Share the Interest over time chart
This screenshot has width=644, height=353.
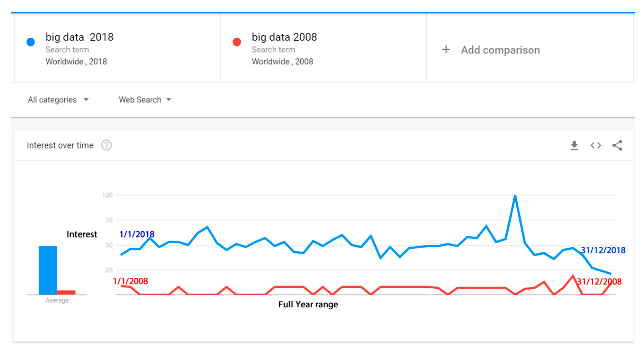(x=617, y=145)
